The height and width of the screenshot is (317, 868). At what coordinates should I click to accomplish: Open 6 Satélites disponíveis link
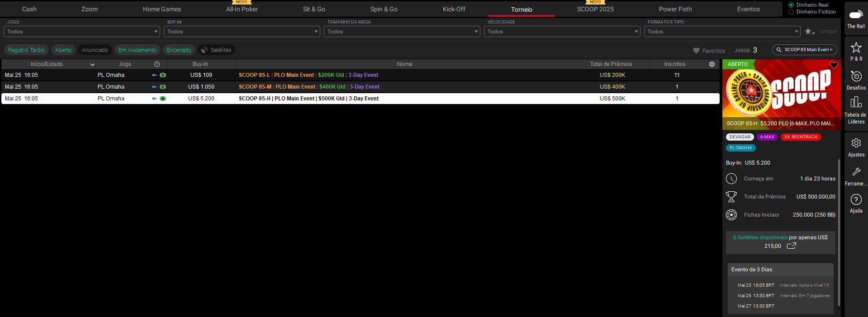(x=760, y=237)
